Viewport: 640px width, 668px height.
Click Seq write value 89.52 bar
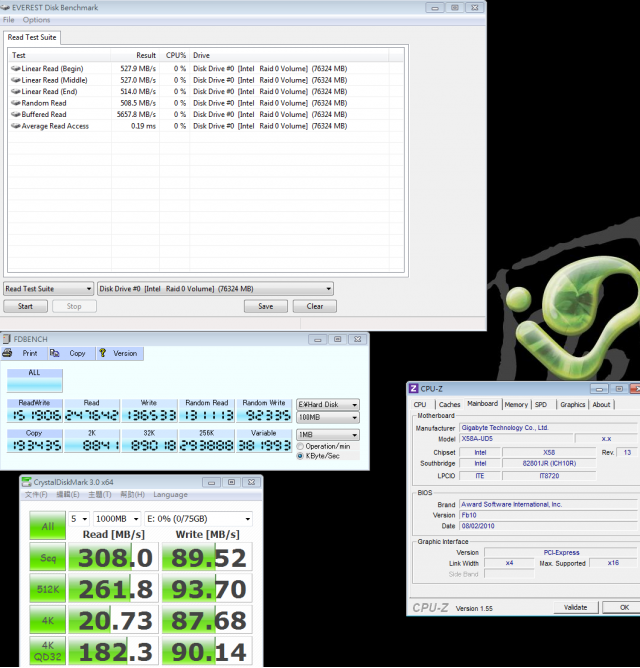pyautogui.click(x=208, y=557)
